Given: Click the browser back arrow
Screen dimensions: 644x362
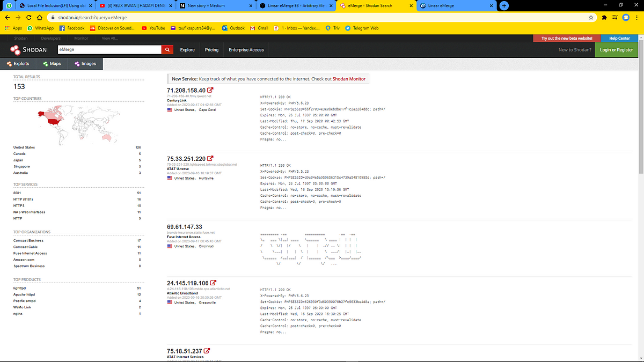Looking at the screenshot, I should pyautogui.click(x=7, y=17).
